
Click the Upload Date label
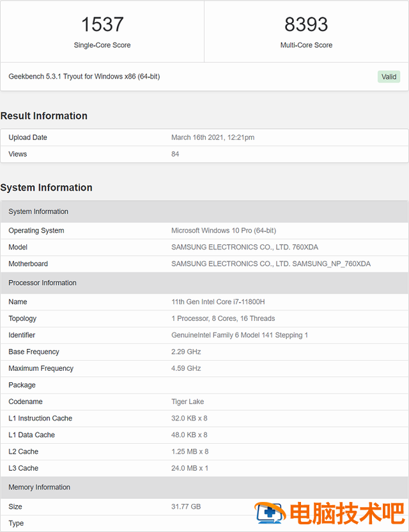(28, 137)
